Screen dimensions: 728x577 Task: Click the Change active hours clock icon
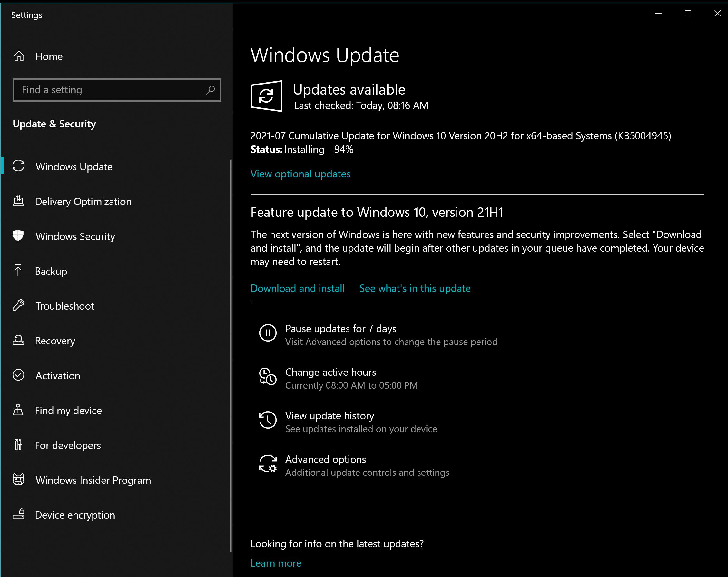coord(267,377)
